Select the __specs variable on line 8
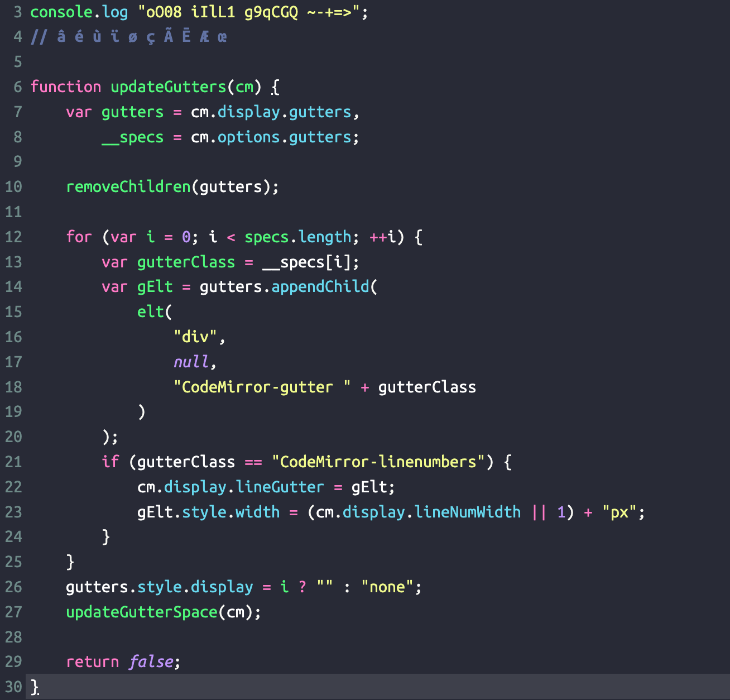The height and width of the screenshot is (700, 730). click(132, 137)
